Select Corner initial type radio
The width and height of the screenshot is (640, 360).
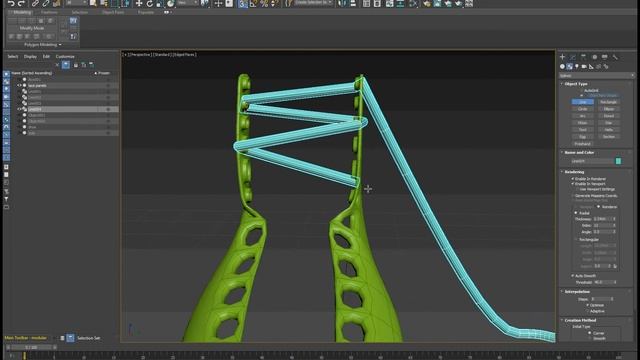click(x=589, y=333)
